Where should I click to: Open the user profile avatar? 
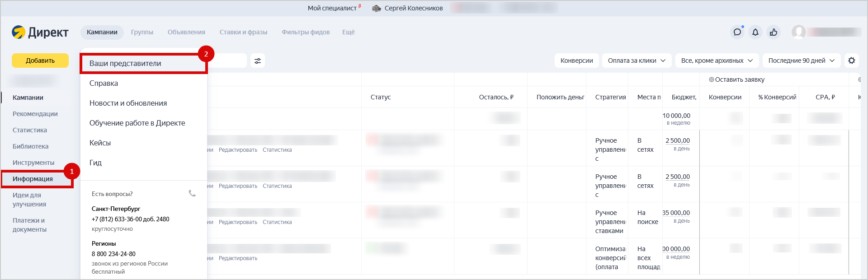pyautogui.click(x=799, y=32)
